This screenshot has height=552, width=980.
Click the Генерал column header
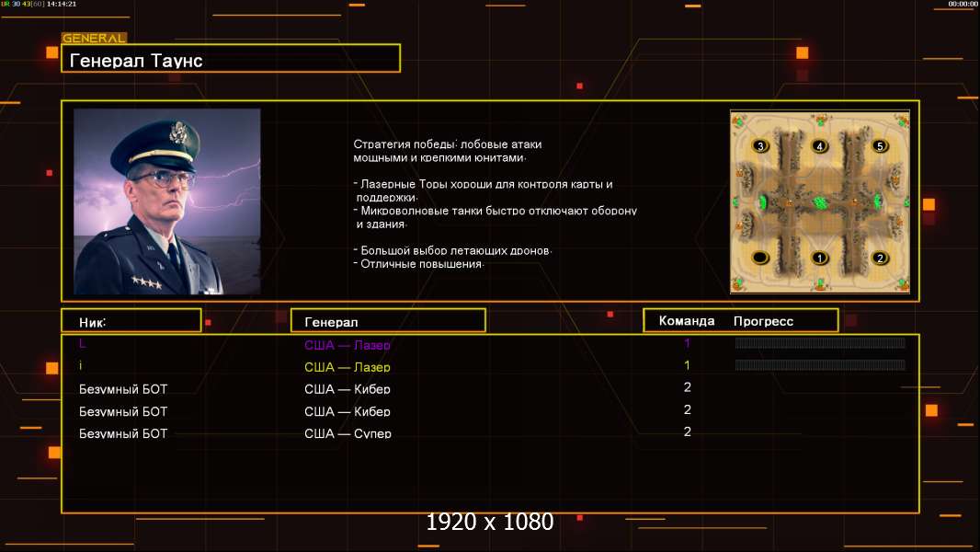[388, 321]
